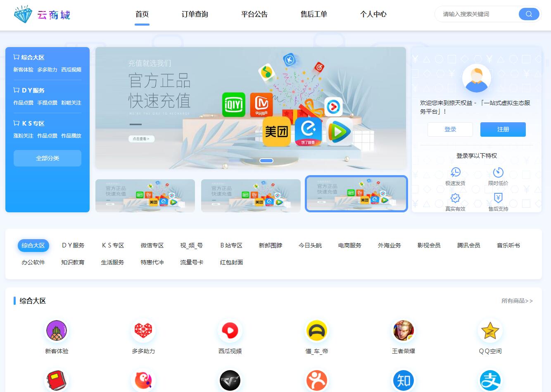Select the B 站专区 category tab
The height and width of the screenshot is (392, 551).
232,245
